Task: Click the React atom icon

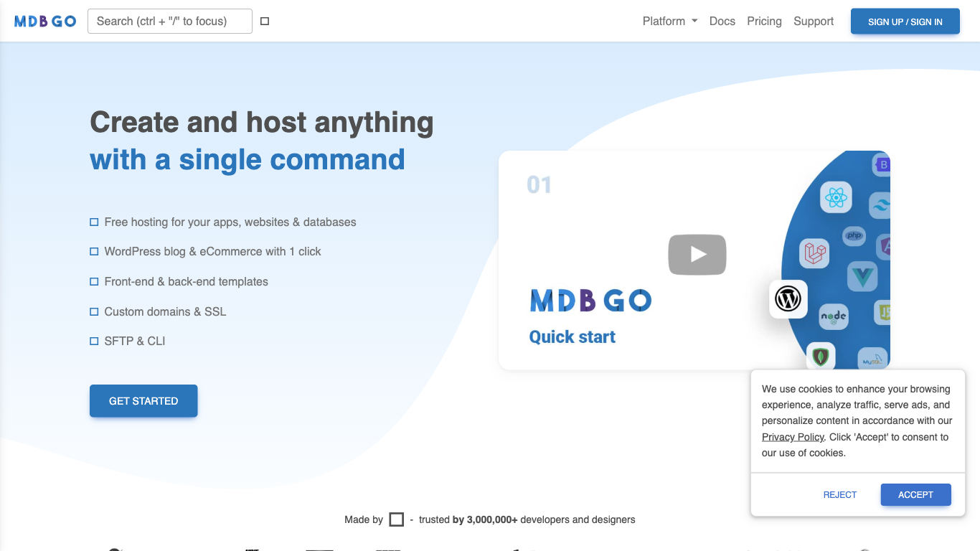Action: point(836,197)
